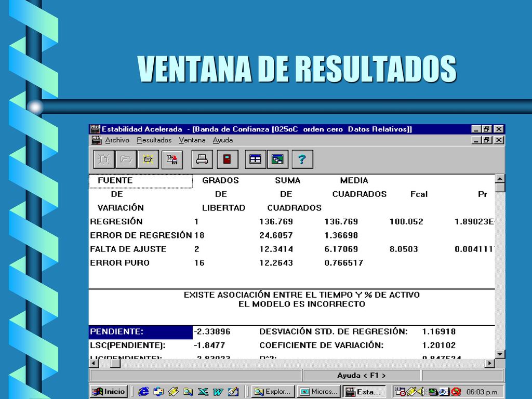Click the Esta... taskbar button
The image size is (532, 399).
[x=364, y=392]
